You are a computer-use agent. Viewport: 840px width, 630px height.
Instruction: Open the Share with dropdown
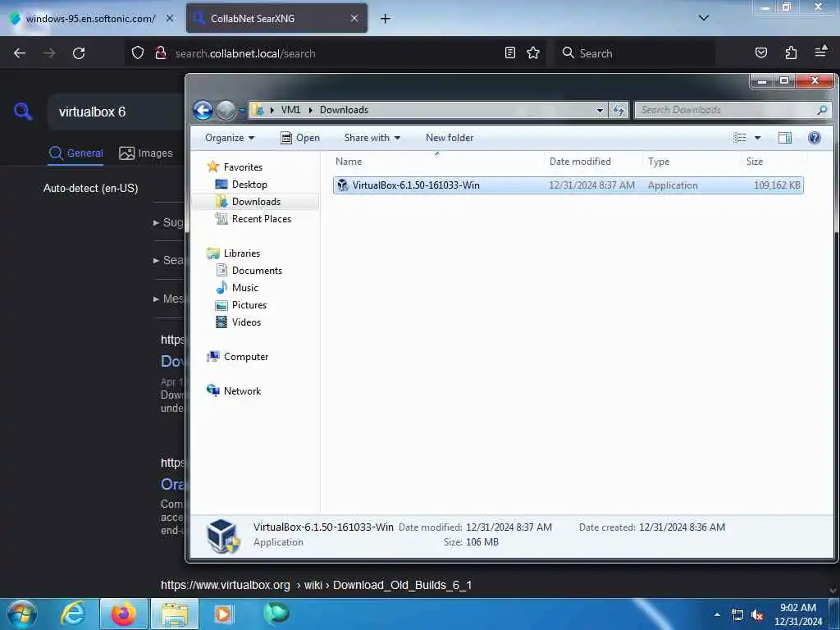(372, 138)
